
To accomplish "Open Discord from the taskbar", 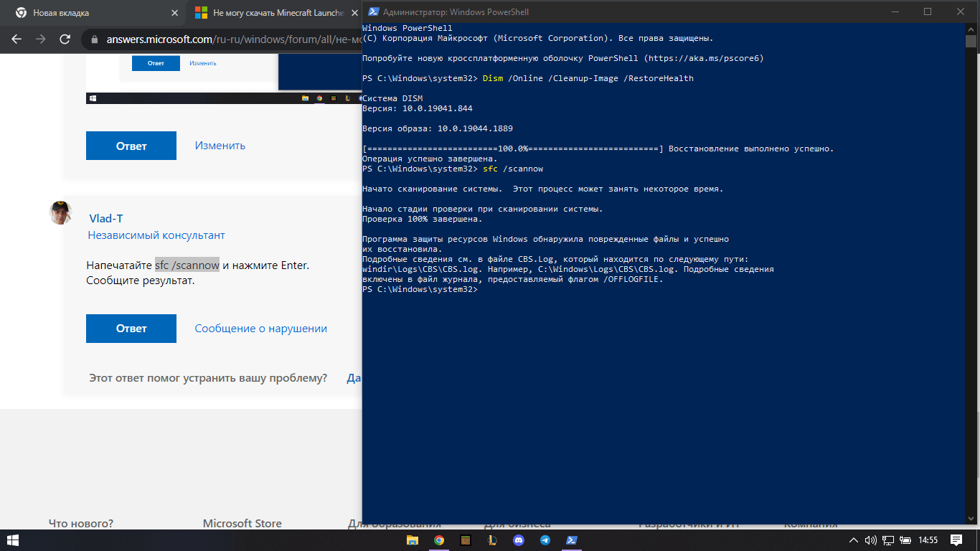I will (x=519, y=540).
